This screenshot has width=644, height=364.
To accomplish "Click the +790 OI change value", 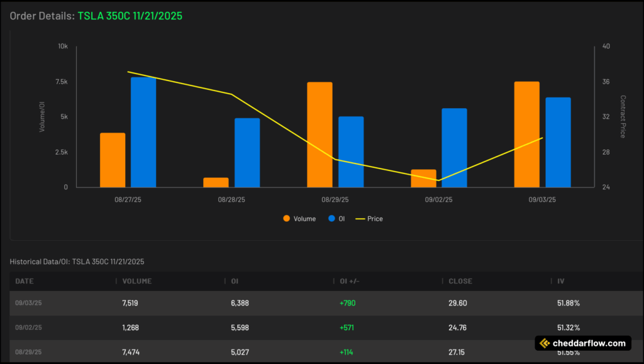I will 347,303.
